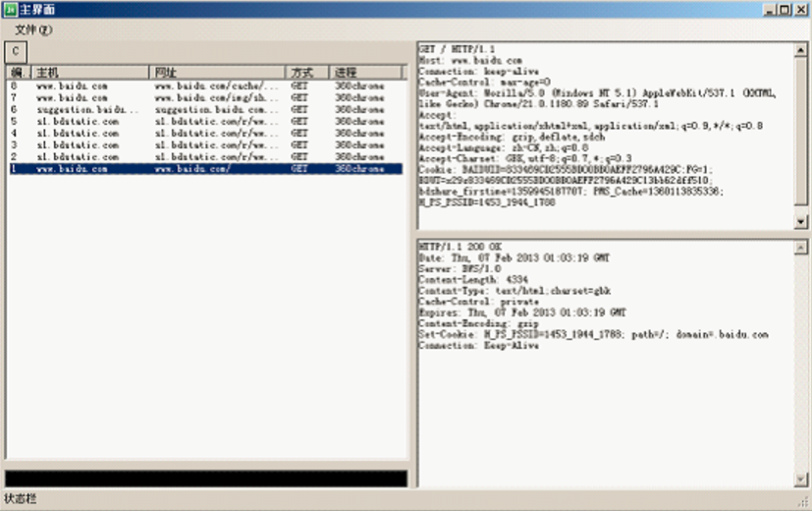Maximize the 主界面 window
Viewport: 812px width, 511px height.
point(785,9)
